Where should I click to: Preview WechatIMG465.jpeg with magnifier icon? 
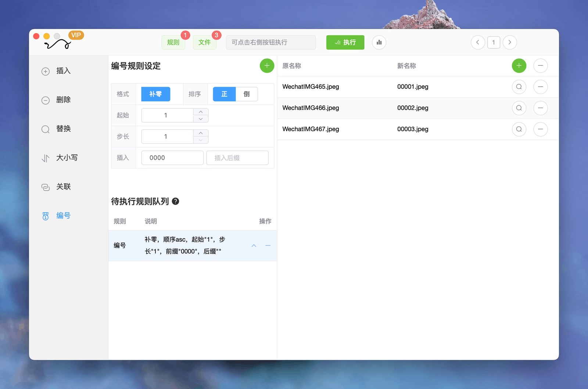[x=519, y=87]
